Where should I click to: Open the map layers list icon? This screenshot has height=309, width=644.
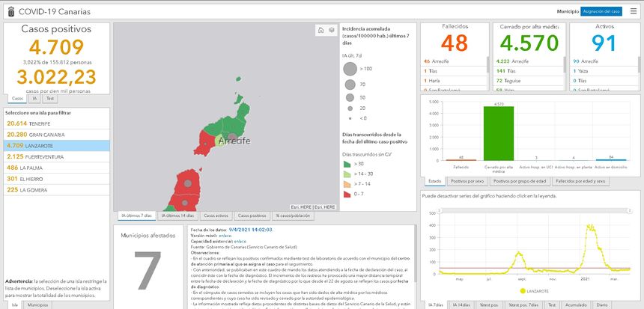point(331,31)
